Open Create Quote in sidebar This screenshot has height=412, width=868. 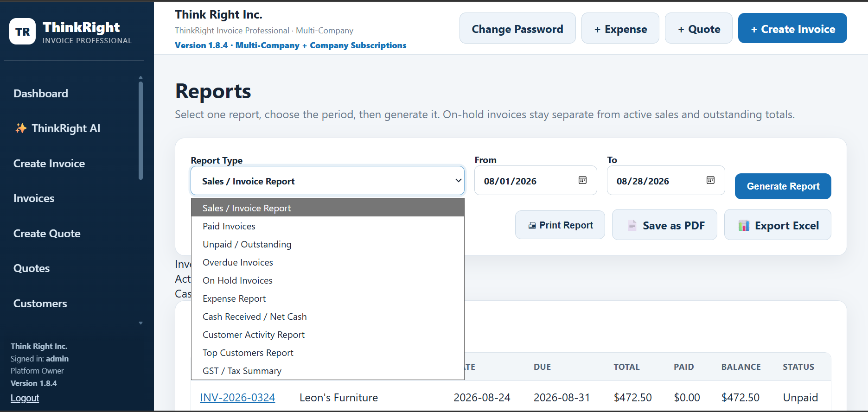47,234
